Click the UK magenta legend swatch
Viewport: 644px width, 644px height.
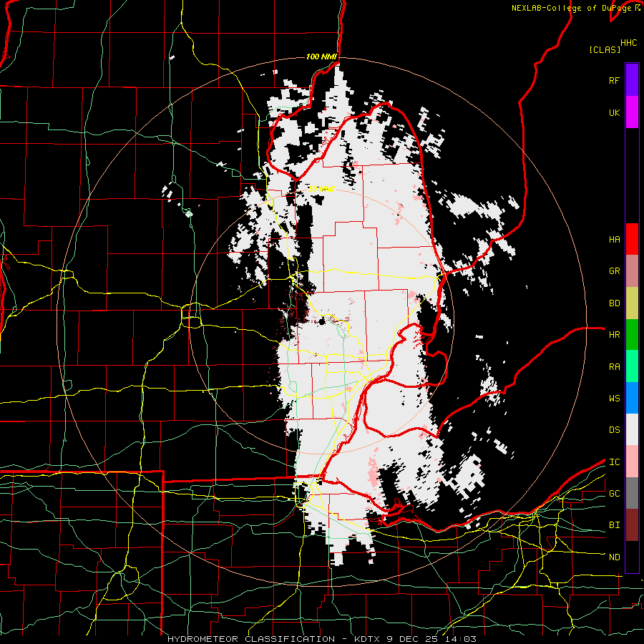point(632,112)
